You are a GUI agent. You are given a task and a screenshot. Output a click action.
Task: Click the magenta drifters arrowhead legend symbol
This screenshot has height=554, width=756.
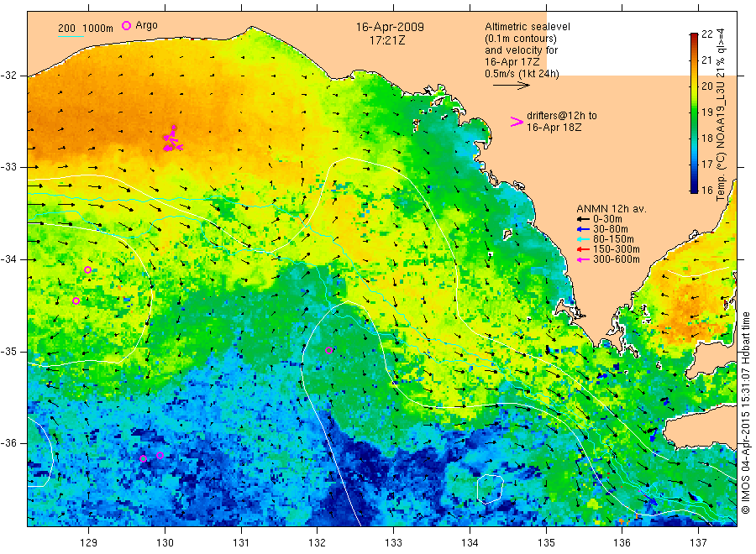point(517,122)
